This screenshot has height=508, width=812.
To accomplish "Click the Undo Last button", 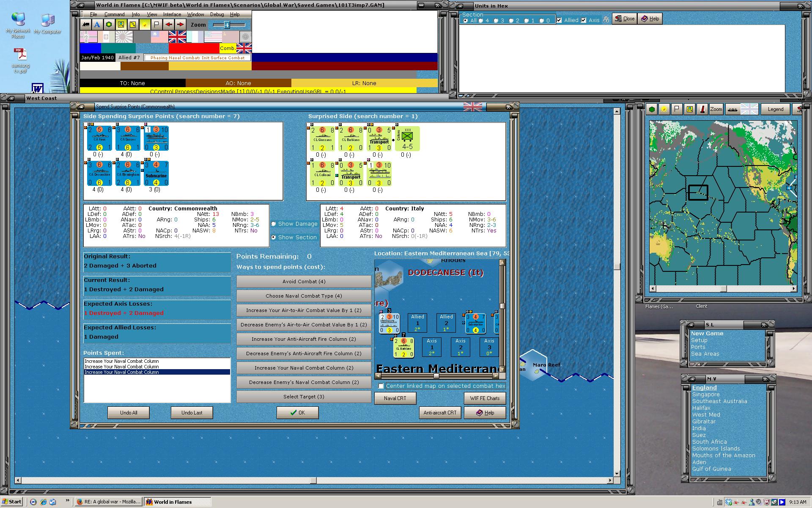I will 192,413.
